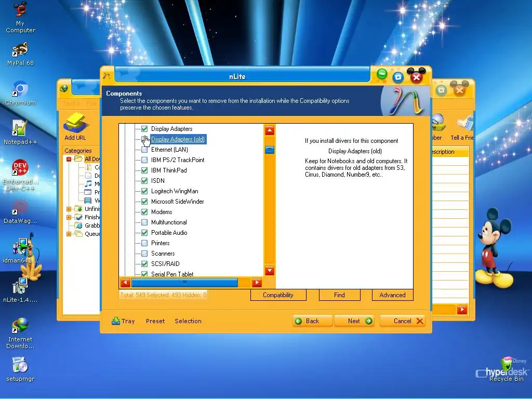This screenshot has height=399, width=532.
Task: Open Preset menu in nLite
Action: [155, 321]
